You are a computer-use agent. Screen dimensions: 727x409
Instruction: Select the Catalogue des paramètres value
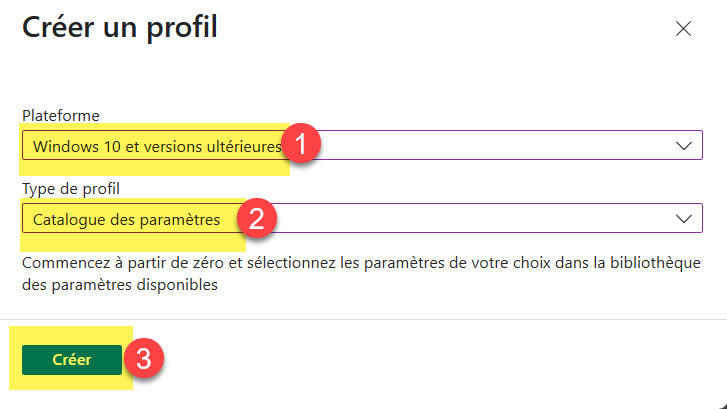point(126,218)
